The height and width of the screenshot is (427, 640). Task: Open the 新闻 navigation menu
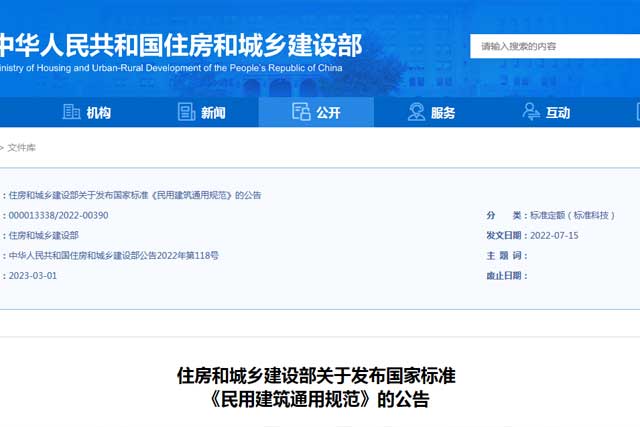click(202, 112)
